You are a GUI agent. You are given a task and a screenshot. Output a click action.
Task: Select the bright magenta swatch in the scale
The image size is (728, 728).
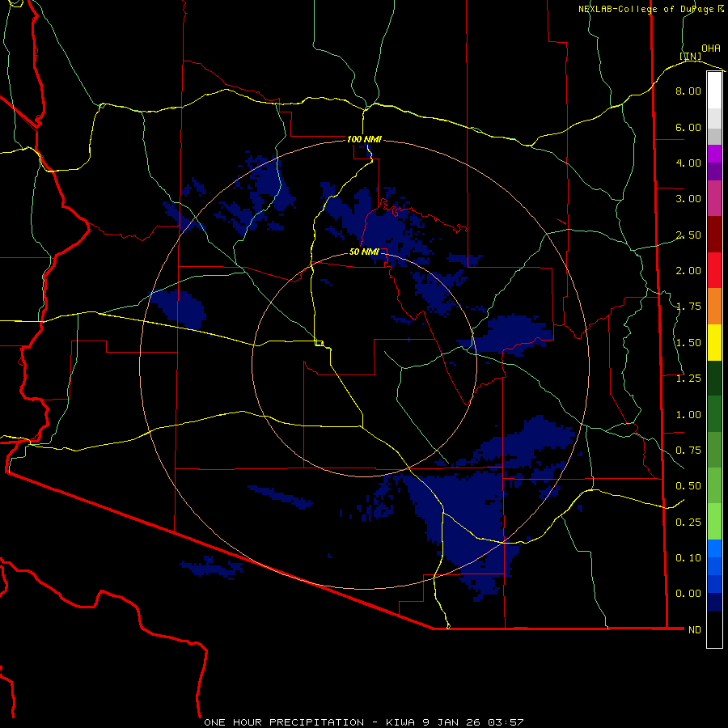[714, 154]
